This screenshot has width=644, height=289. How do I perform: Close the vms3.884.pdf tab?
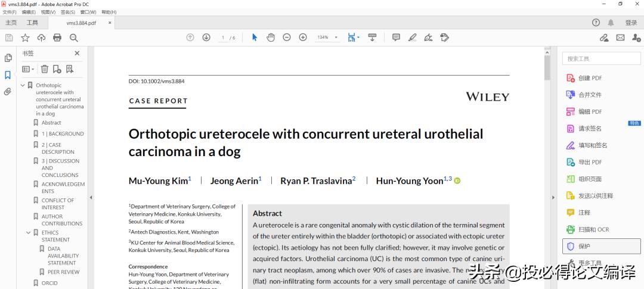110,23
